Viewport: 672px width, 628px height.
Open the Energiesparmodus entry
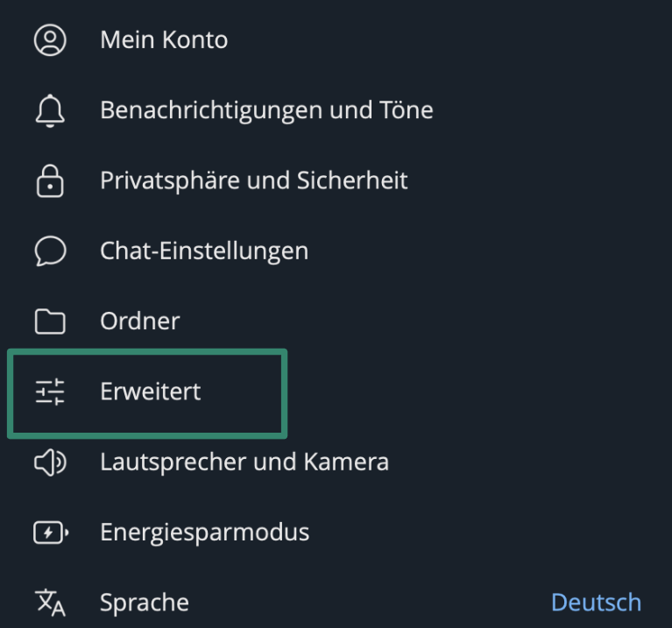[x=204, y=532]
